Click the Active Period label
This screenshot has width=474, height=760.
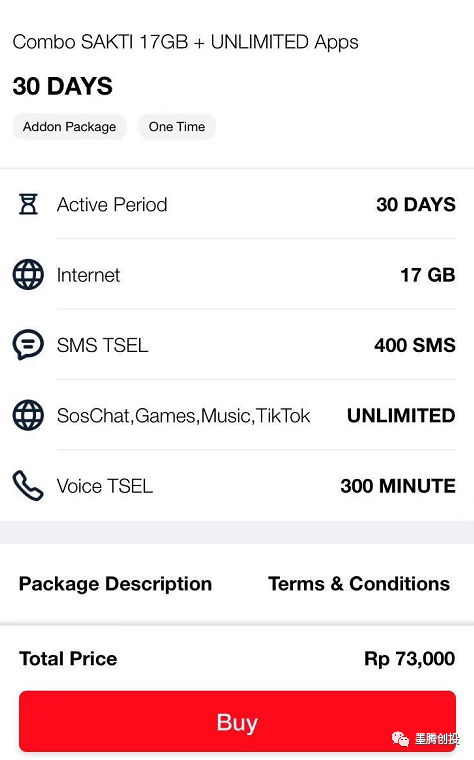pos(112,205)
